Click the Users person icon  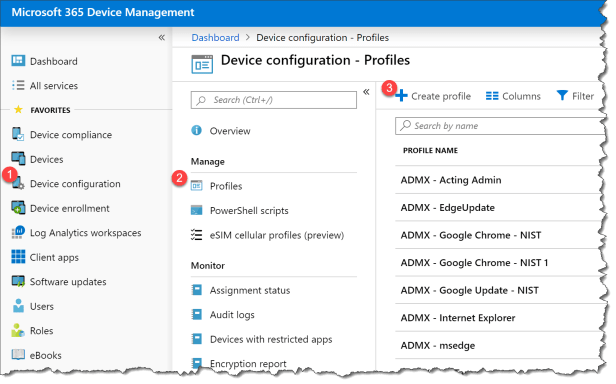pyautogui.click(x=18, y=306)
